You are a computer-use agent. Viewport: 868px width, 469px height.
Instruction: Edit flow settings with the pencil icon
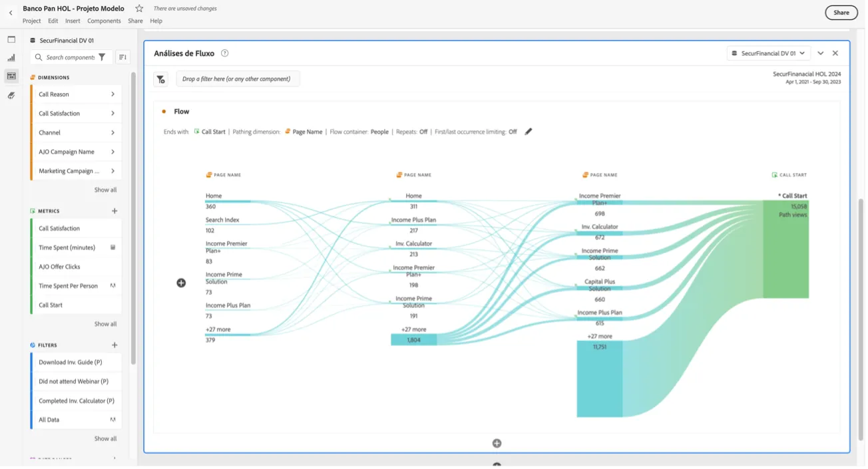tap(529, 132)
